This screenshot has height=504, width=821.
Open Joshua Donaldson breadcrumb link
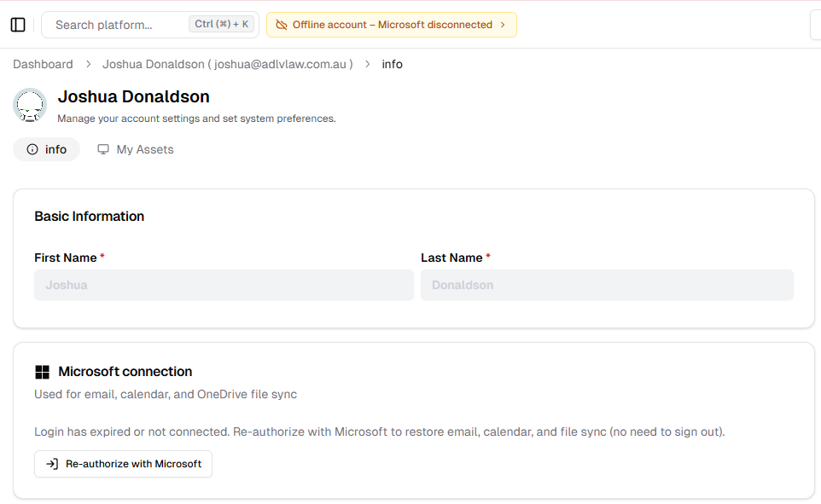pyautogui.click(x=228, y=64)
